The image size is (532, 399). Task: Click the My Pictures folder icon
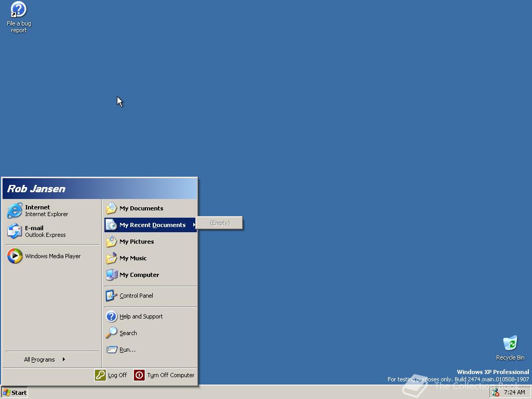(x=111, y=241)
